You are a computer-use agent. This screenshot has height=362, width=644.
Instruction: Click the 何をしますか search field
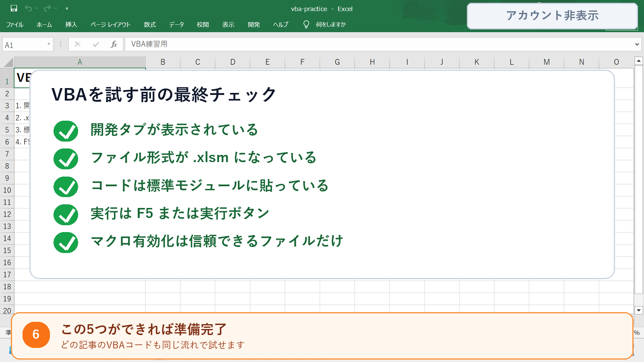331,25
